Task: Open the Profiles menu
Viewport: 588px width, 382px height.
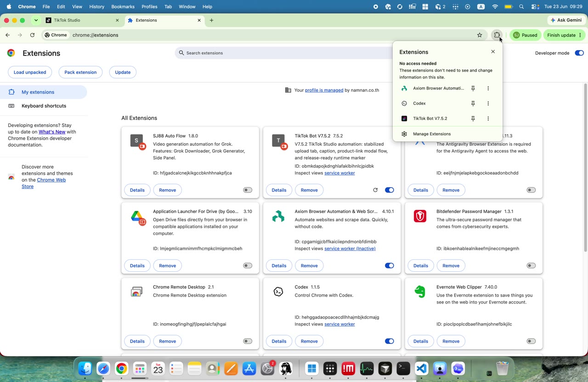Action: [x=149, y=7]
